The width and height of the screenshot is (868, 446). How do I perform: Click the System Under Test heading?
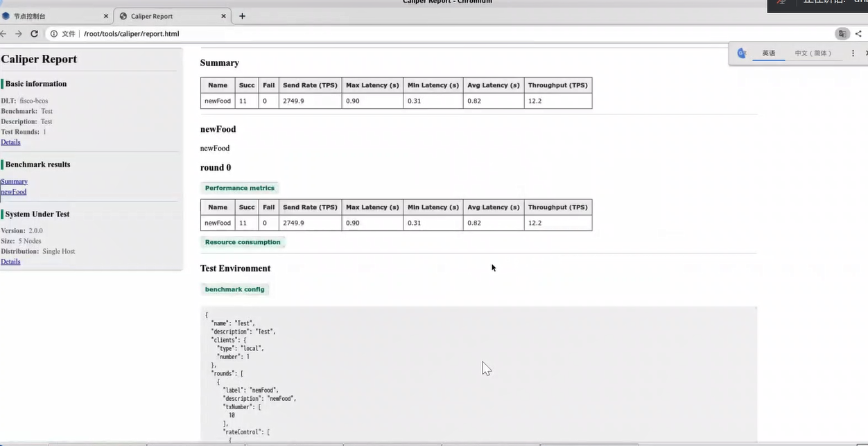37,214
